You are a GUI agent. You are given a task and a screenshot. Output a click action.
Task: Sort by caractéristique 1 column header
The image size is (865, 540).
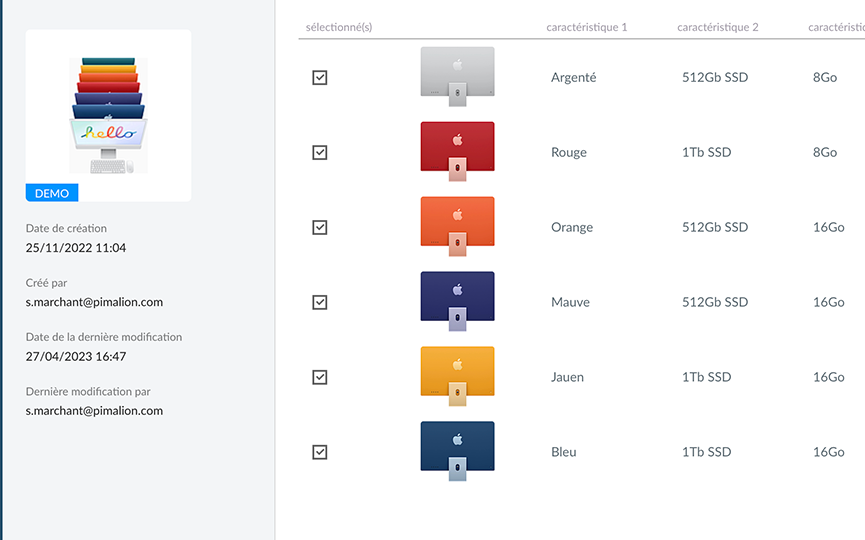[587, 27]
